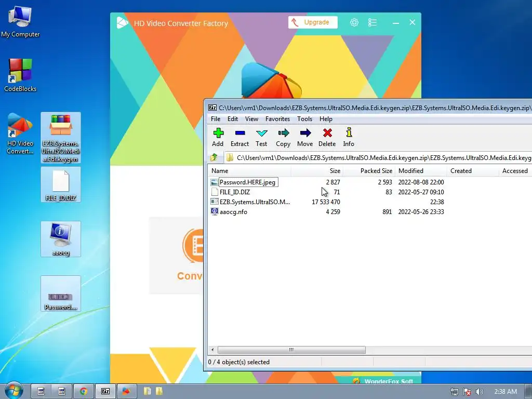Click the horizontal scrollbar thumb
Screen dimensions: 532x399
(291, 350)
